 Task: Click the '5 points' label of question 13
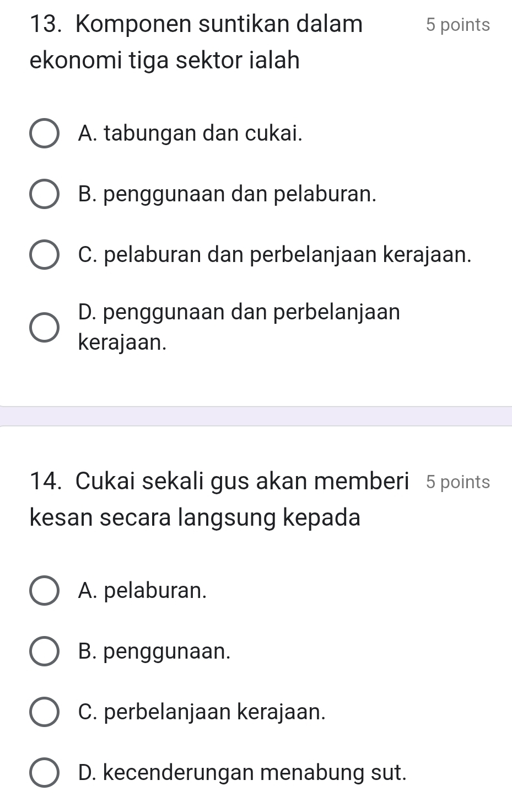point(458,25)
